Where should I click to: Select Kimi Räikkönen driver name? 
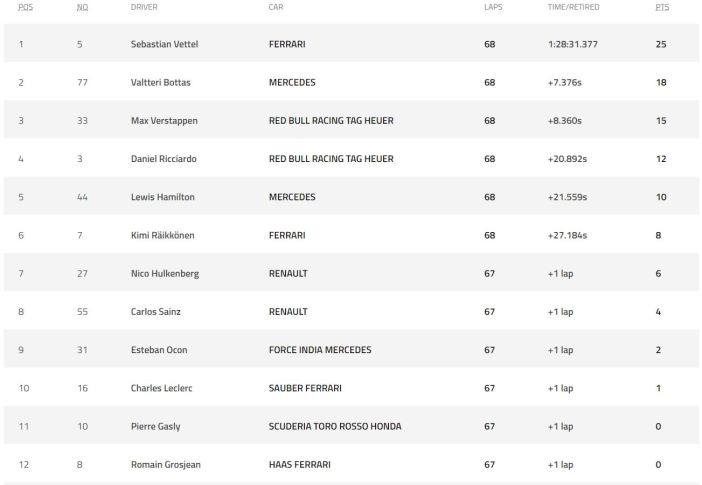(162, 235)
